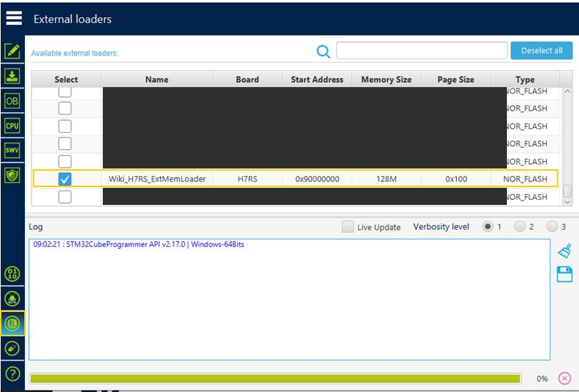This screenshot has width=579, height=392.
Task: Click the H7RS board cell
Action: pyautogui.click(x=248, y=179)
